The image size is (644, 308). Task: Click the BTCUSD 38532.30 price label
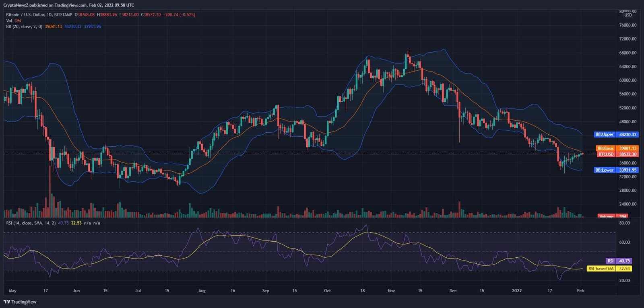[x=617, y=154]
